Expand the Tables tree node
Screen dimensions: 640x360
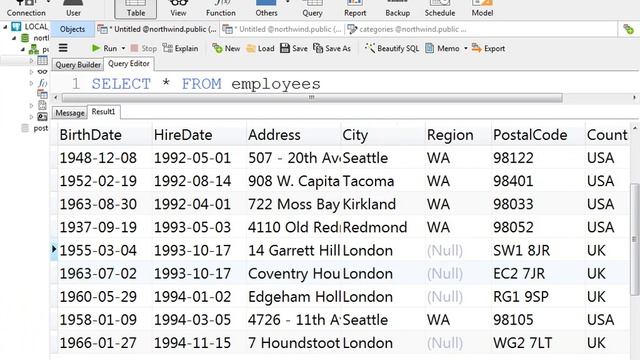point(31,61)
